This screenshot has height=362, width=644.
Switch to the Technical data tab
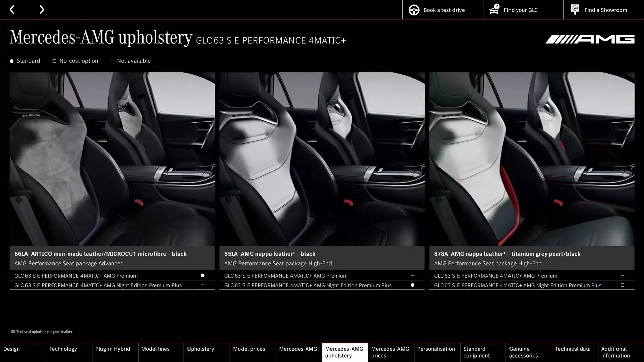tap(575, 352)
